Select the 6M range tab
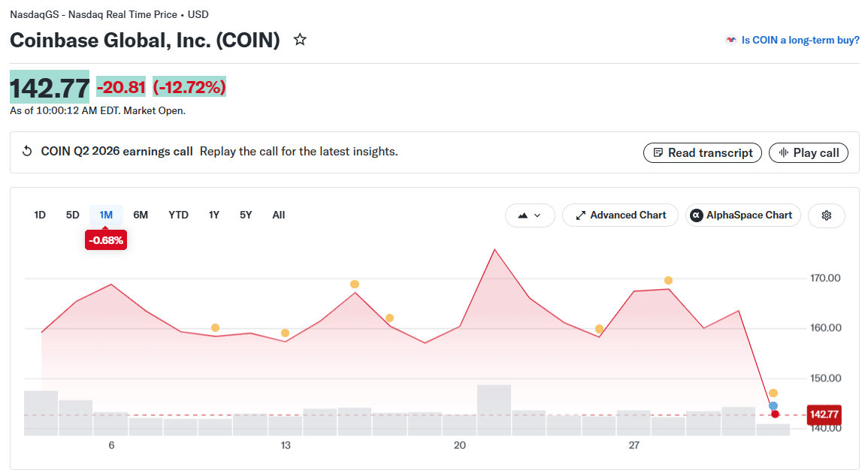 pyautogui.click(x=141, y=215)
